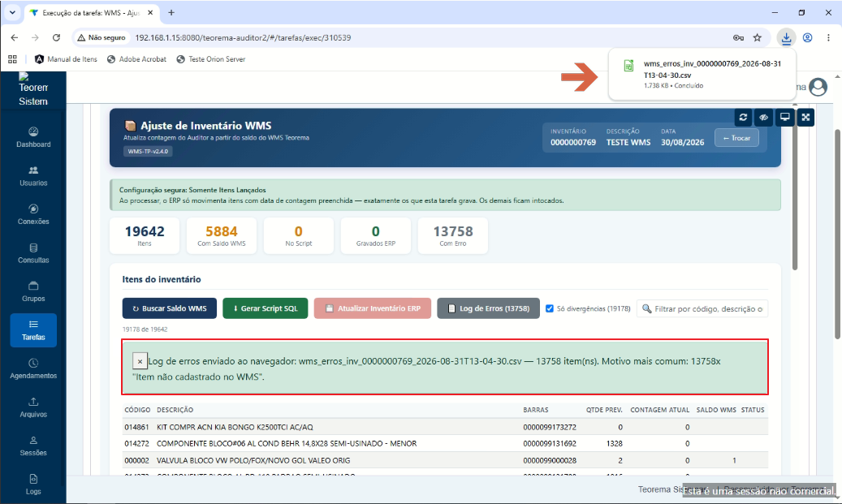This screenshot has height=504, width=842.
Task: Click the refresh icon on the task header
Action: (x=743, y=117)
